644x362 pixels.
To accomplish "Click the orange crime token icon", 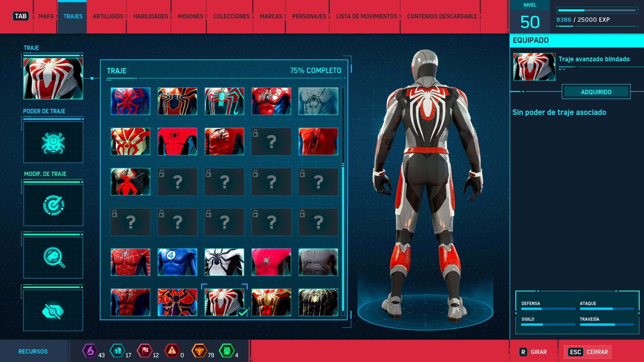I will coord(199,351).
